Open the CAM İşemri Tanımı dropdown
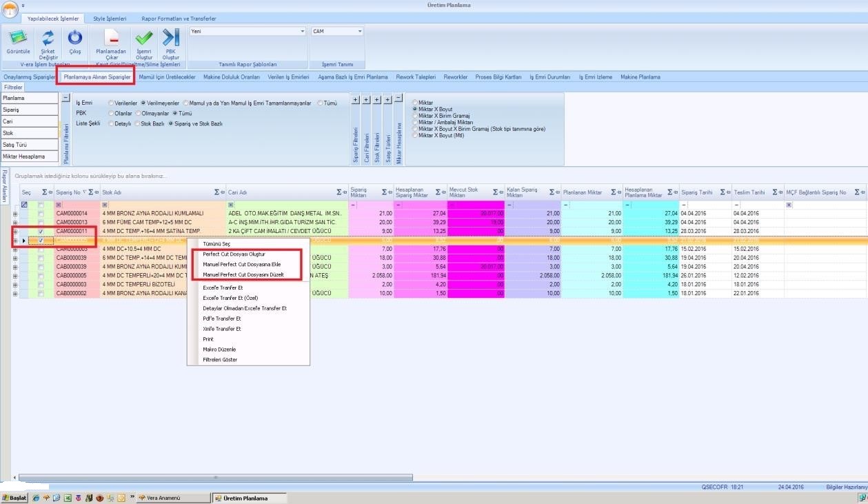 (x=360, y=32)
